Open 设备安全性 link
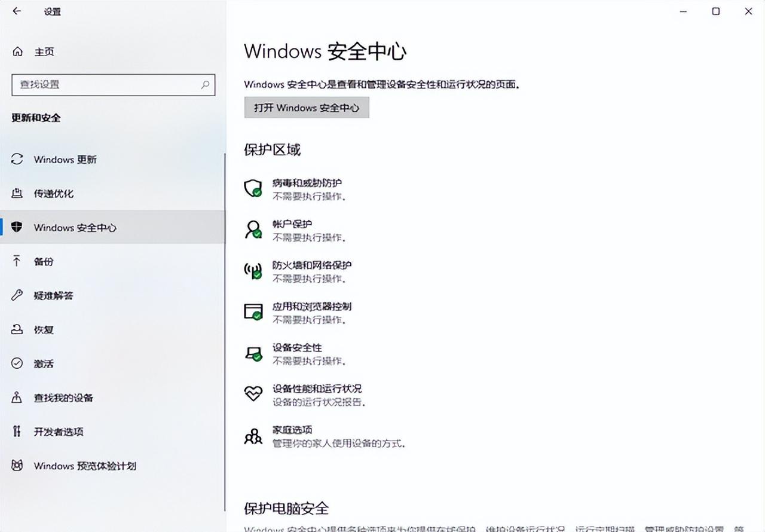 297,348
